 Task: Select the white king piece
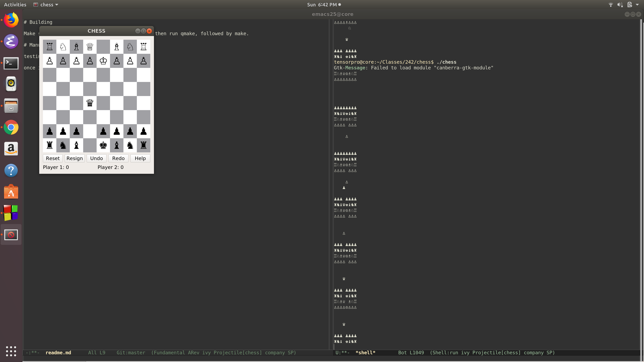click(103, 61)
